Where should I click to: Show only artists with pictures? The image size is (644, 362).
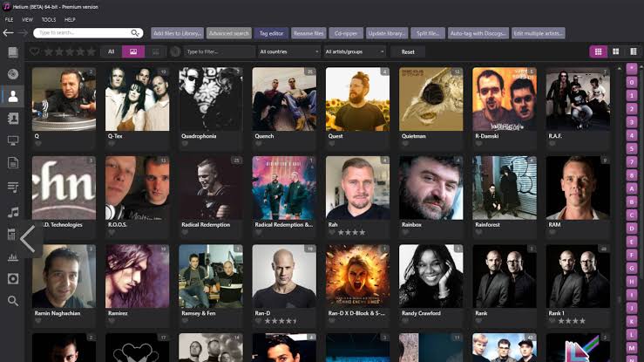pos(133,51)
